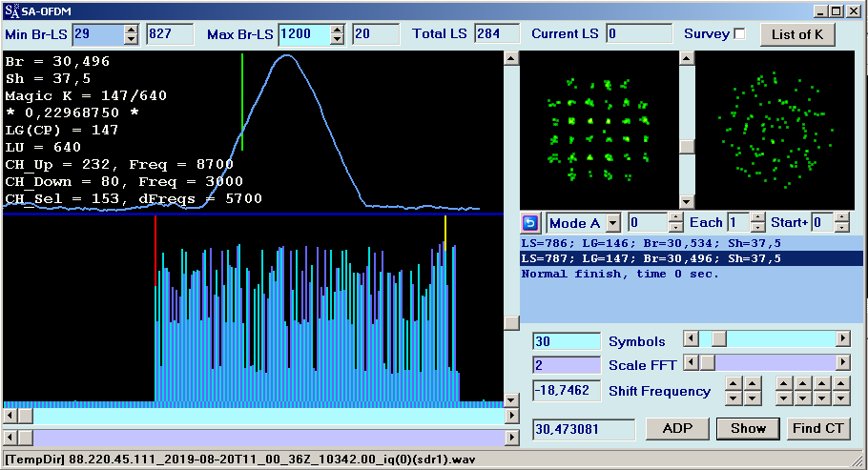Decrement the Start+ value spinner
The height and width of the screenshot is (470, 868).
841,228
